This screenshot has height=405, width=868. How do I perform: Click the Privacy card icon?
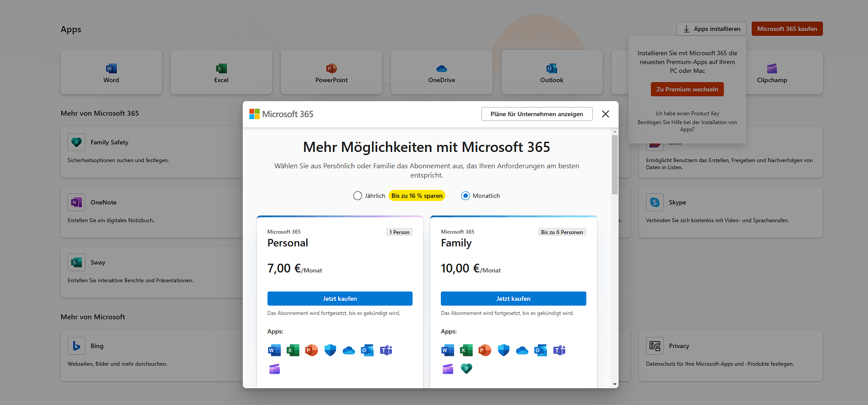coord(655,346)
